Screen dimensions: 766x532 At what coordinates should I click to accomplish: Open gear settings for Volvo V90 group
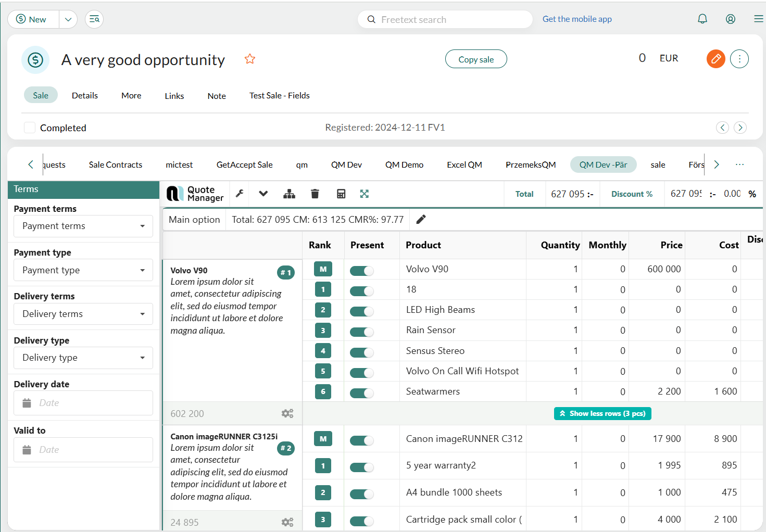tap(287, 413)
